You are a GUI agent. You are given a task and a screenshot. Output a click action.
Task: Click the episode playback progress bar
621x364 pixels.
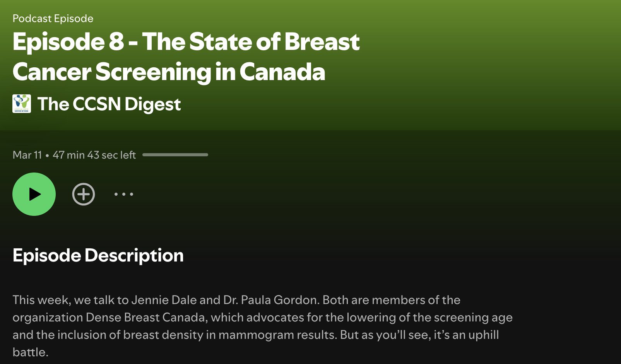tap(175, 155)
